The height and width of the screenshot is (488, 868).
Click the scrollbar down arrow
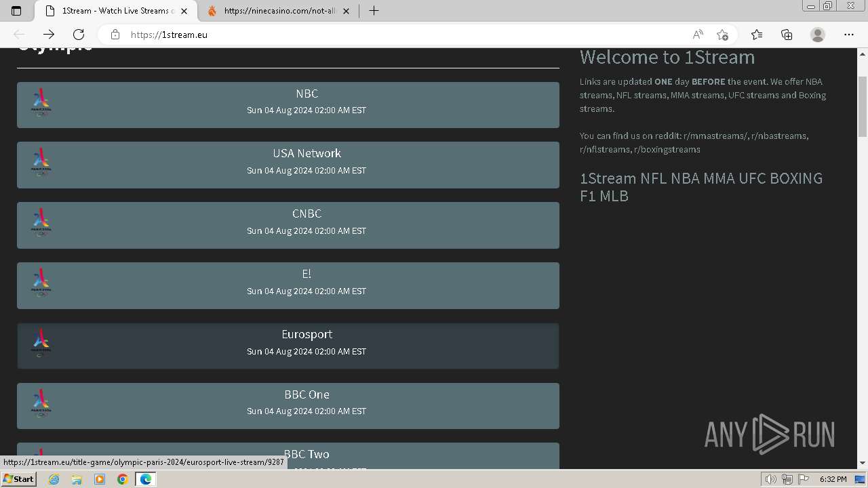tap(863, 463)
